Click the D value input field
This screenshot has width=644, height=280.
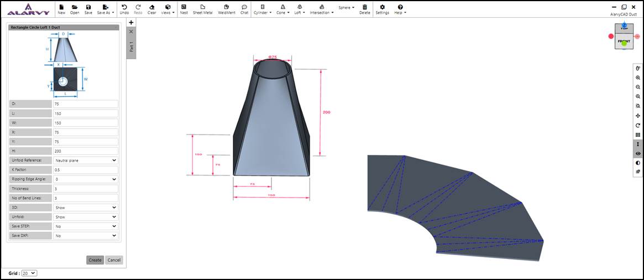coord(86,104)
